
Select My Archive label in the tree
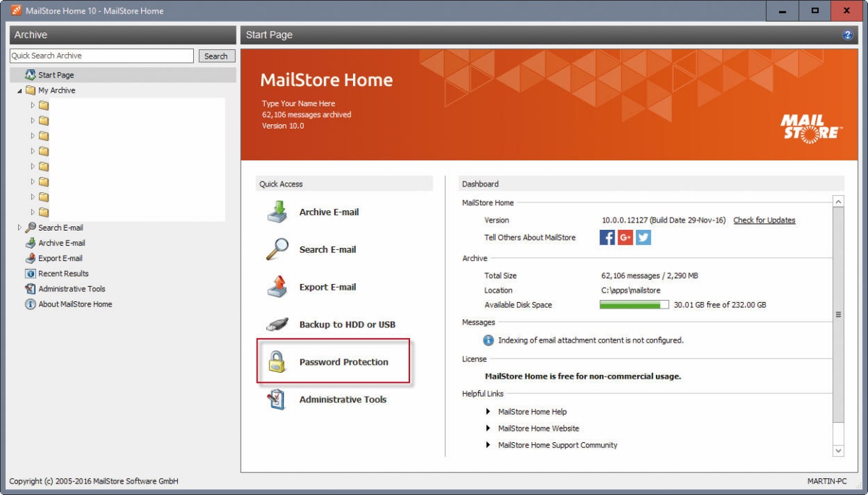[56, 90]
